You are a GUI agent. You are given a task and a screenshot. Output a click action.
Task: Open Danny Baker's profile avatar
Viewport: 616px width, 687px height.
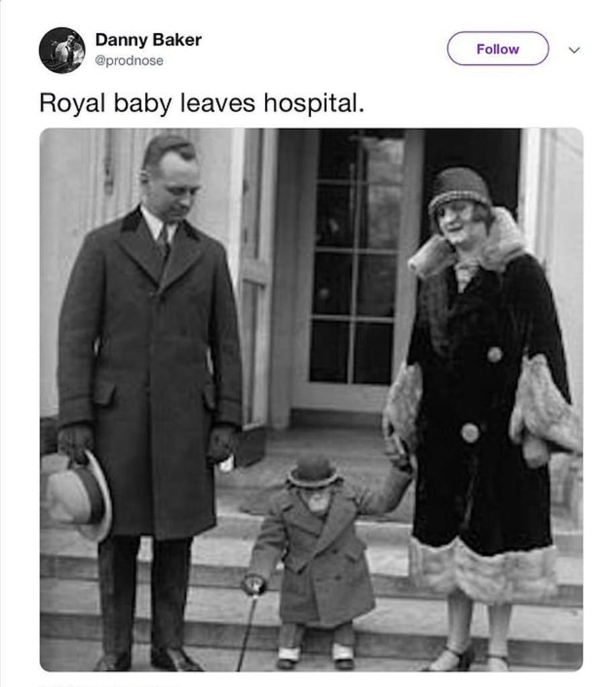[62, 50]
